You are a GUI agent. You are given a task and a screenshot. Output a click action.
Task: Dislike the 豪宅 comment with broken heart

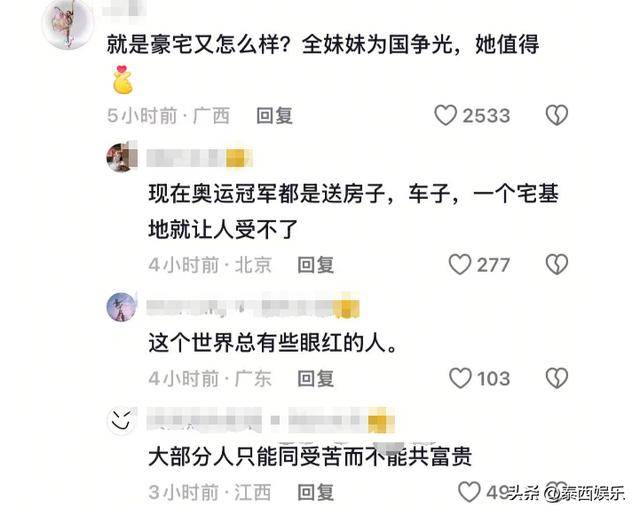557,115
